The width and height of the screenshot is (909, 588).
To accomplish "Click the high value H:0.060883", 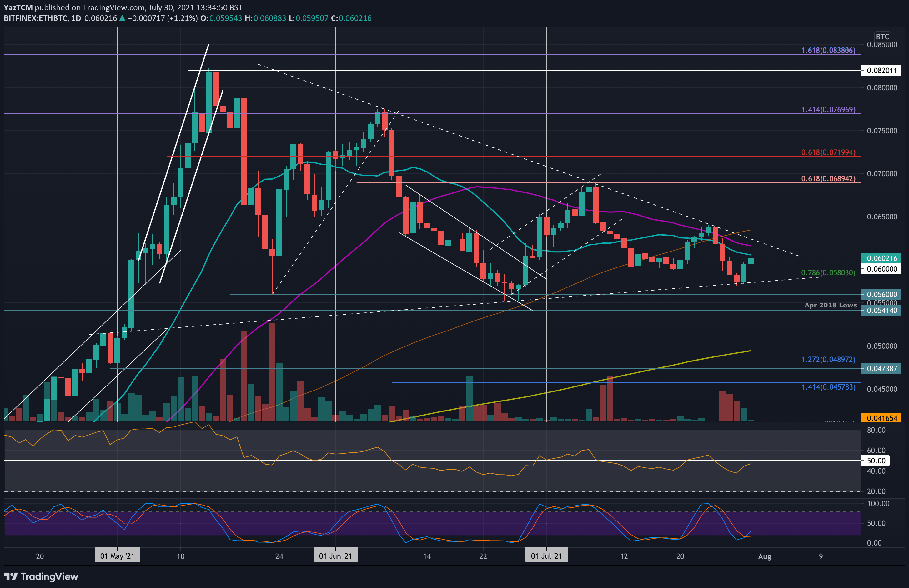I will tap(265, 18).
